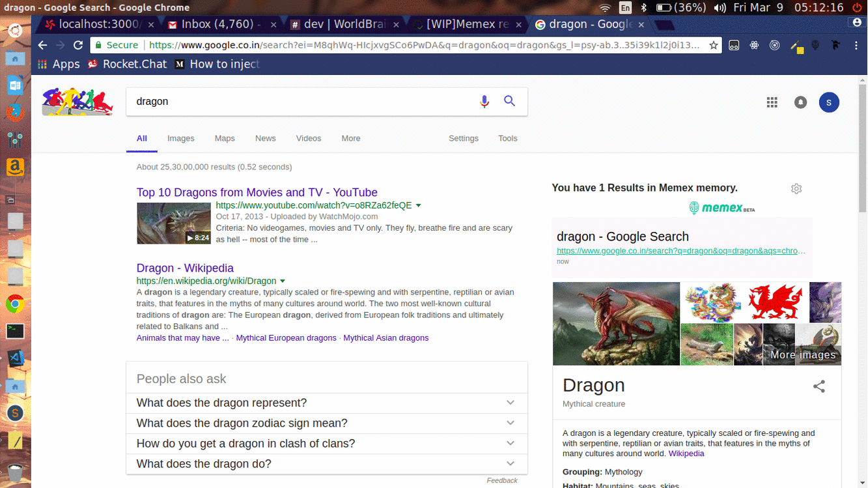The image size is (868, 488).
Task: Click the blue search magnifier button
Action: coord(510,101)
